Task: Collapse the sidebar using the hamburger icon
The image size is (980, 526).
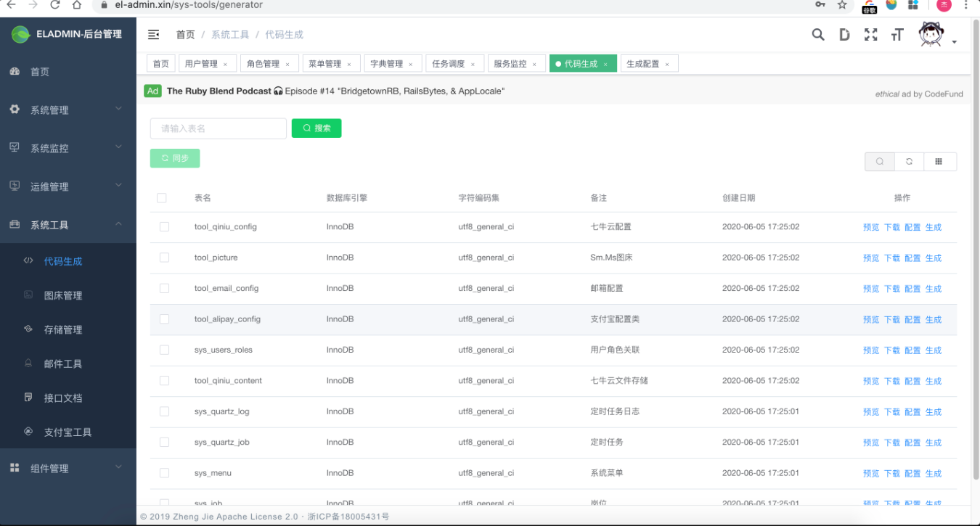Action: (152, 33)
